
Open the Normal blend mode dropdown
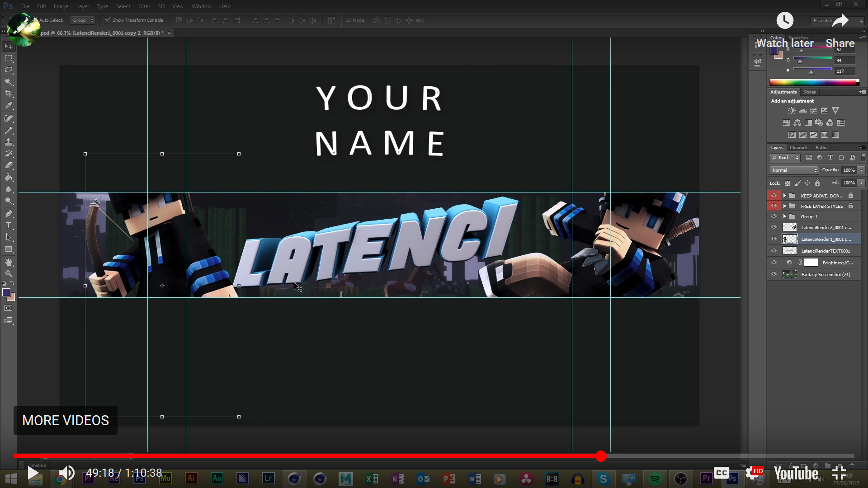point(794,170)
